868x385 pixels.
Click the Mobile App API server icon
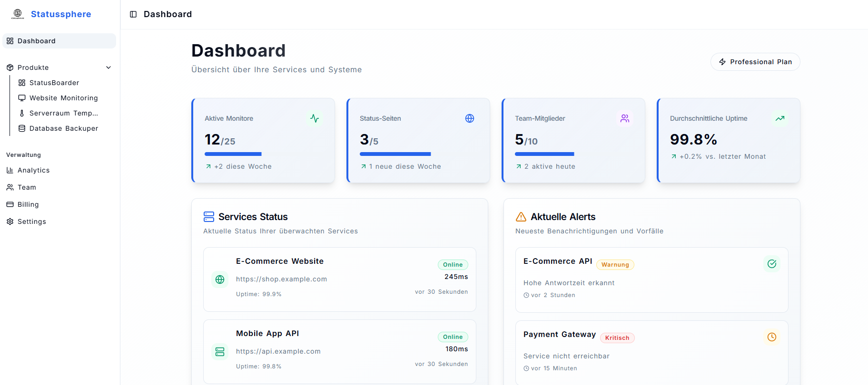click(220, 352)
